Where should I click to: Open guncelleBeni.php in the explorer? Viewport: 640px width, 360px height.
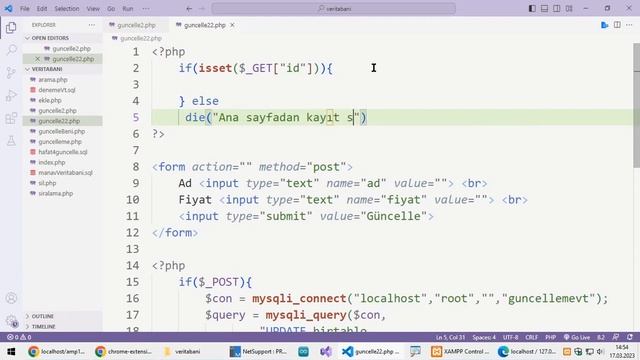[62, 131]
